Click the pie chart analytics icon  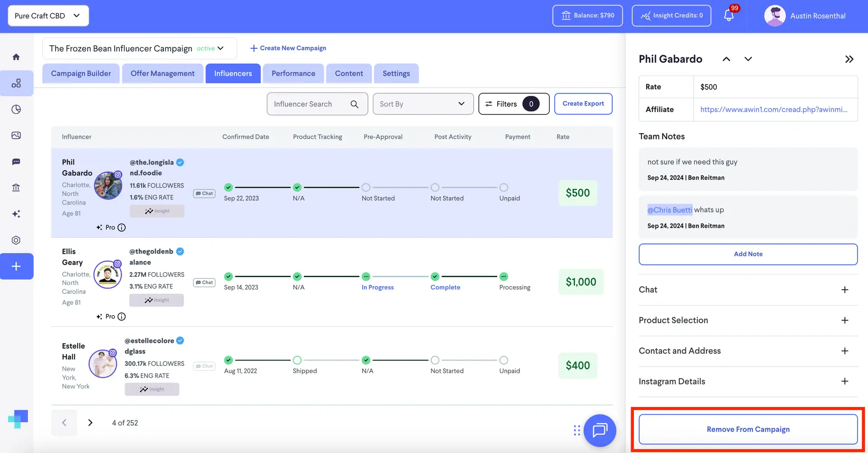(16, 109)
